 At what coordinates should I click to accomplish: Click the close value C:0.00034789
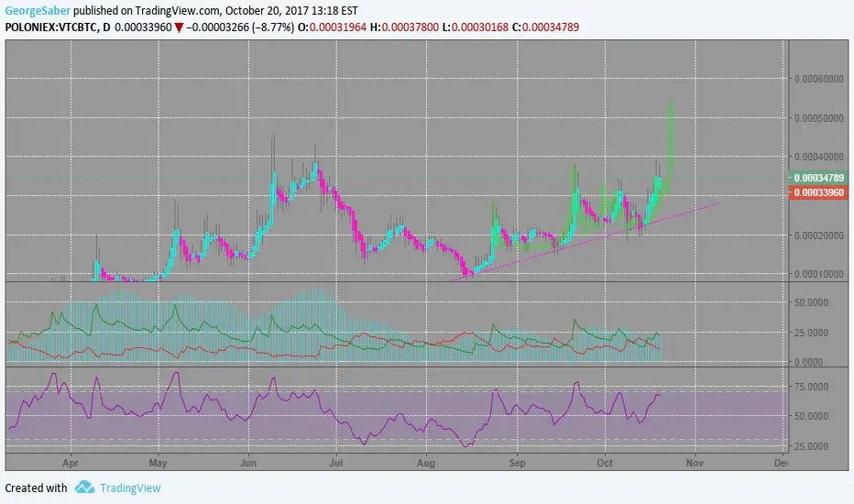(x=545, y=27)
